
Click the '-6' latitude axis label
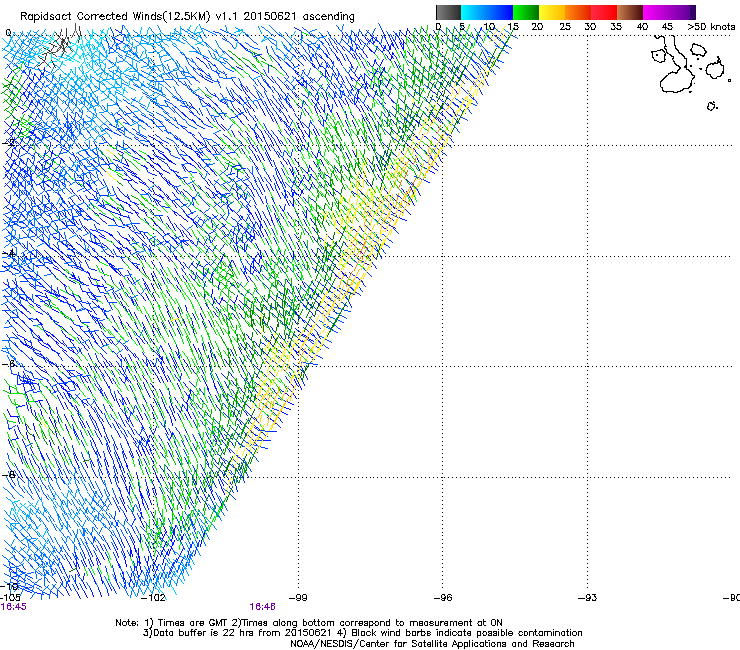point(9,364)
